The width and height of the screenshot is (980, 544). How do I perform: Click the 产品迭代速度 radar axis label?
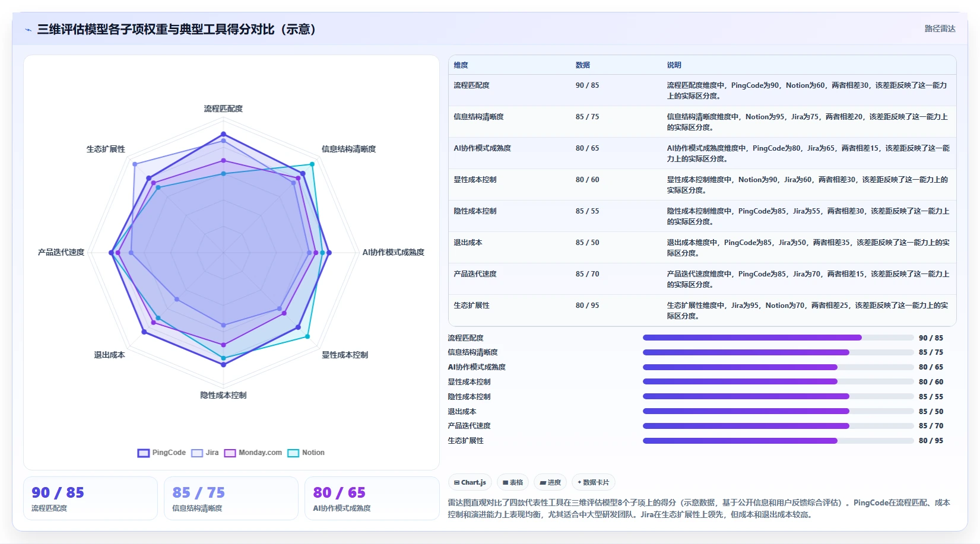pyautogui.click(x=61, y=253)
